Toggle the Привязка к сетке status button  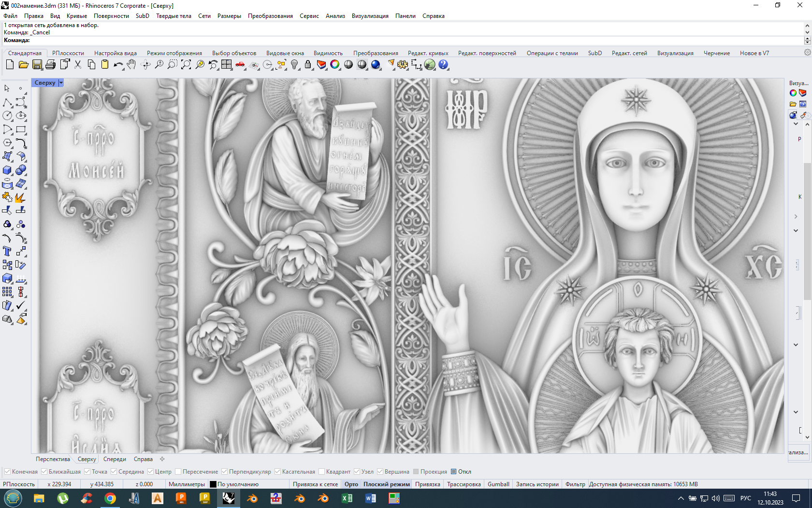[315, 484]
